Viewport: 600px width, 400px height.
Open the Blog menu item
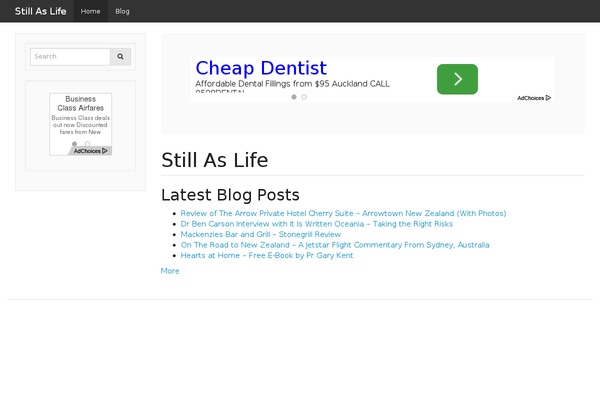(122, 11)
